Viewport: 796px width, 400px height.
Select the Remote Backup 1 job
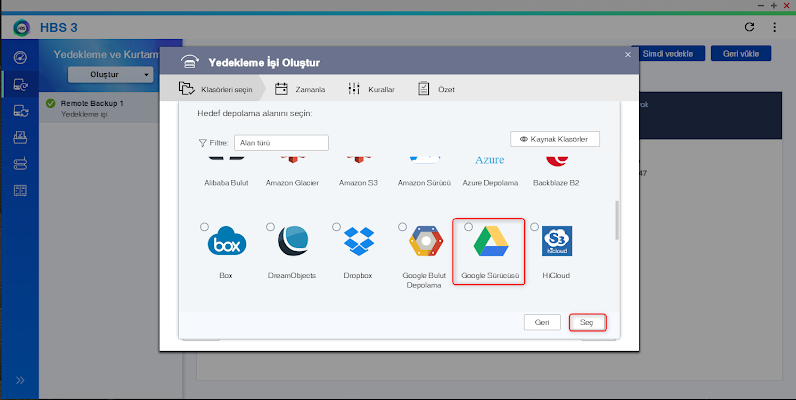click(x=99, y=108)
